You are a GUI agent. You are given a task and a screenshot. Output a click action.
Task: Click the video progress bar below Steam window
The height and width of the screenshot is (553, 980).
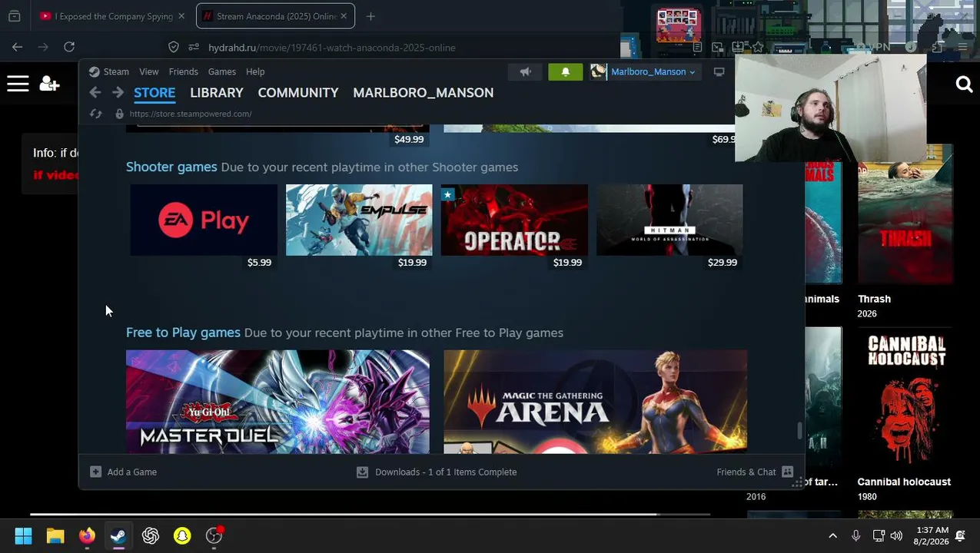[x=369, y=515]
